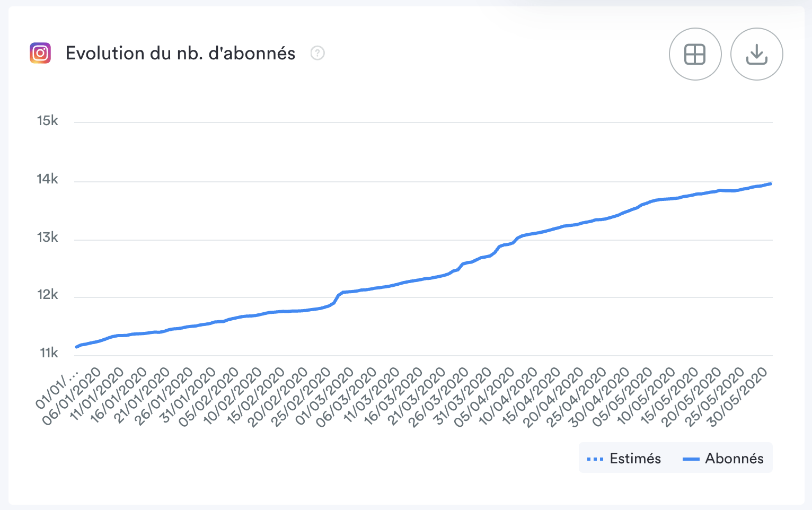Hide the Abonnés series via legend label
The height and width of the screenshot is (510, 812).
click(x=734, y=459)
